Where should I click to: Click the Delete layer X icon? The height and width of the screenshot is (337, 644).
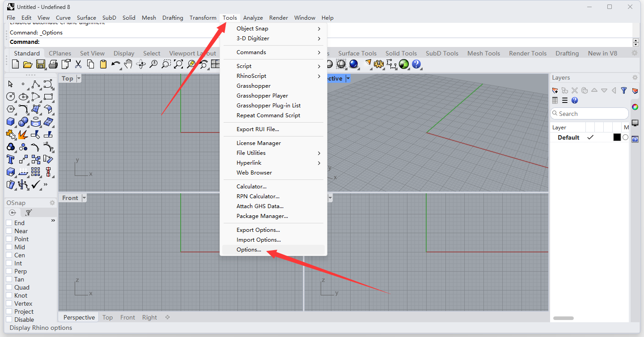point(575,90)
